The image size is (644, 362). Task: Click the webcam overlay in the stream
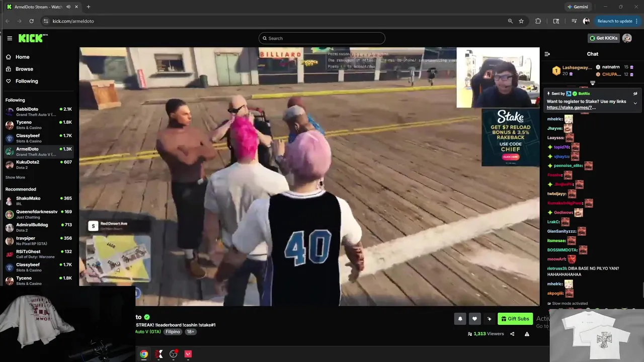click(498, 78)
